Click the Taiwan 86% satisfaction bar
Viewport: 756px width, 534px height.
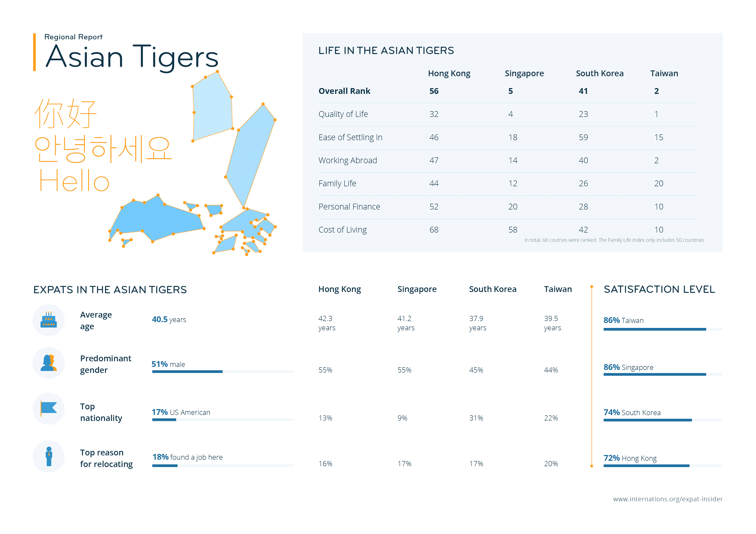[x=654, y=329]
